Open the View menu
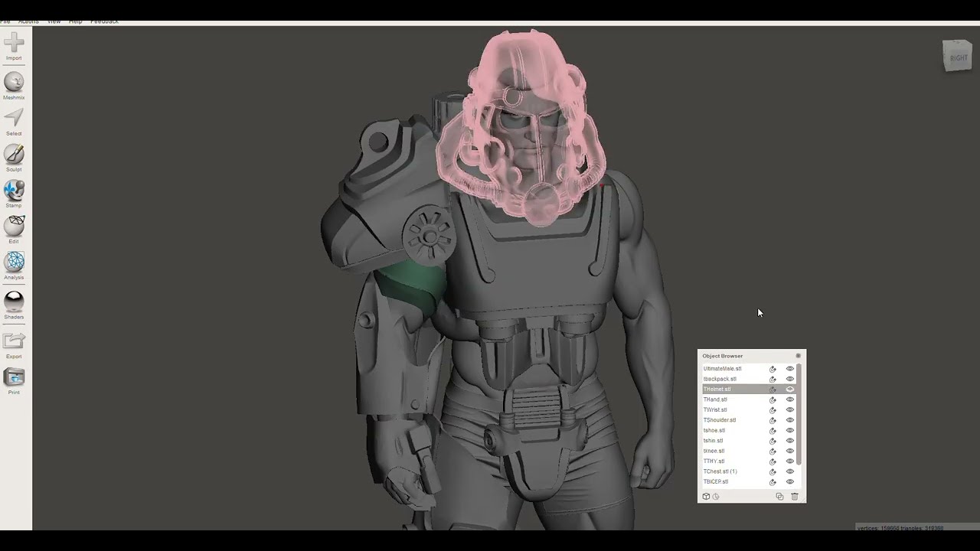Screen dimensions: 980x551 [54, 22]
